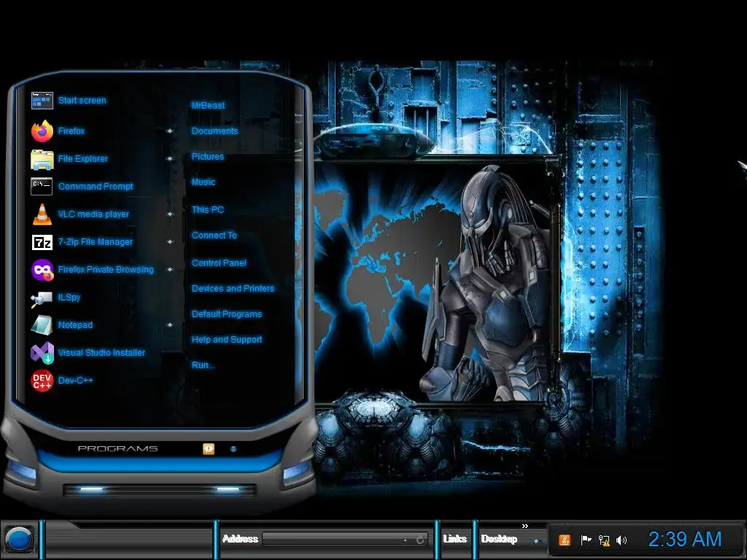Click PROGRAMS to show all programs
Viewport: 747px width, 560px height.
click(x=117, y=448)
